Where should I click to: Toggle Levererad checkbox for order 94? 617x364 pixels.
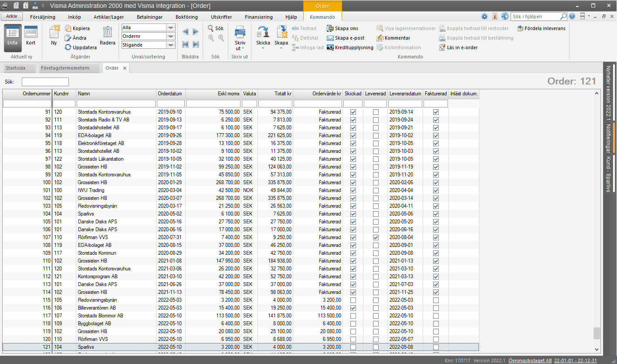pos(376,135)
